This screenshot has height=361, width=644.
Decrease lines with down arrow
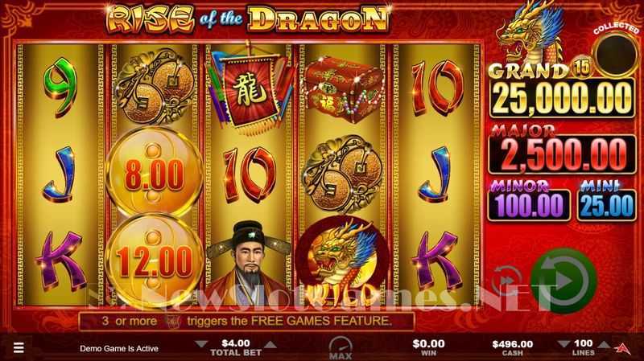564,344
